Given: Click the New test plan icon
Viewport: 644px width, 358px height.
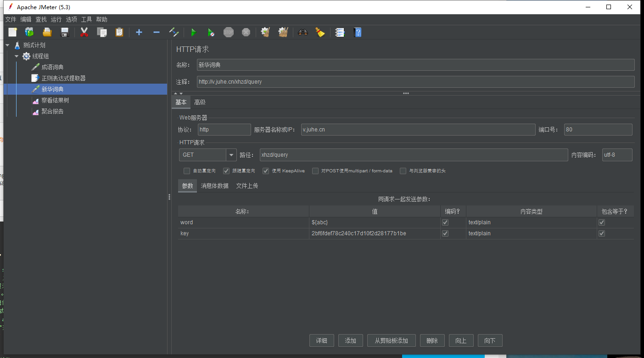Looking at the screenshot, I should tap(12, 32).
